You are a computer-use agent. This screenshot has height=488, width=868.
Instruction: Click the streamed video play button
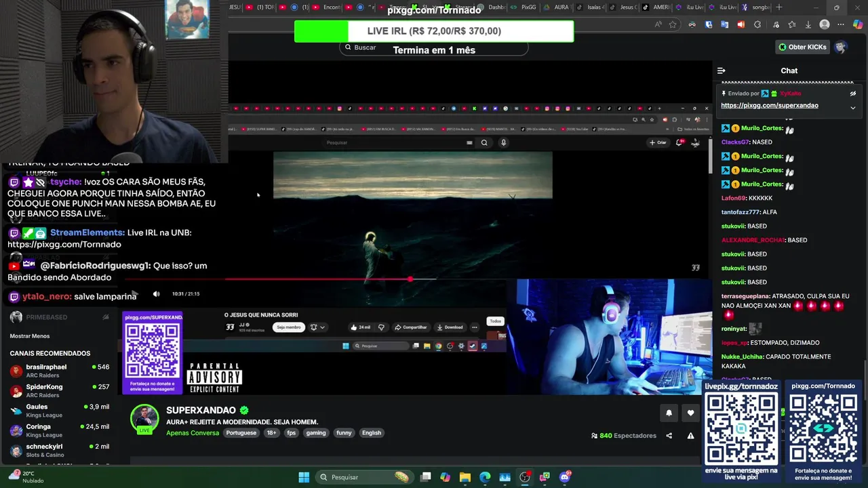pos(134,294)
